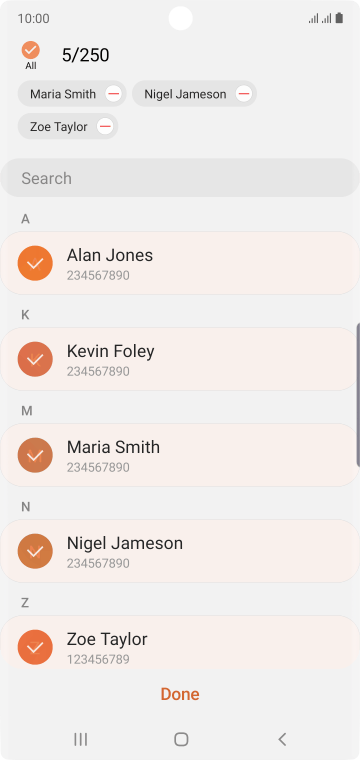Image resolution: width=360 pixels, height=760 pixels.
Task: Click the contact list scrollbar handle
Action: click(358, 394)
